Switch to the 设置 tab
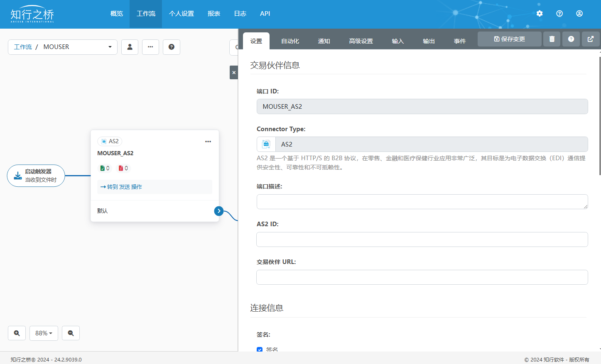The width and height of the screenshot is (601, 364). (256, 41)
